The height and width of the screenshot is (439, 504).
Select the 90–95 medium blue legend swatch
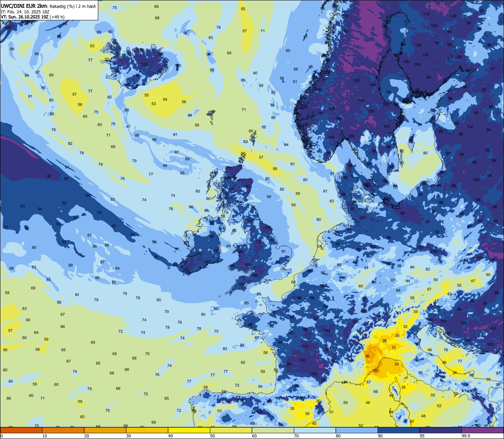tap(398, 430)
